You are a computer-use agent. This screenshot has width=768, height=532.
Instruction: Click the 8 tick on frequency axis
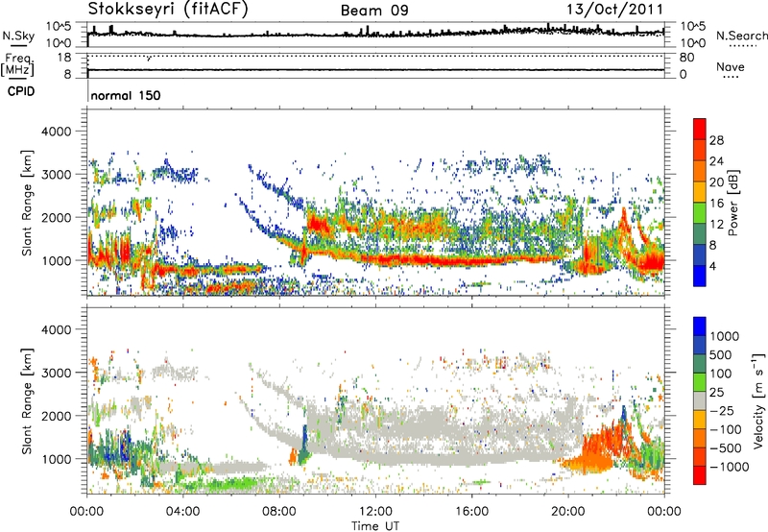[x=67, y=75]
